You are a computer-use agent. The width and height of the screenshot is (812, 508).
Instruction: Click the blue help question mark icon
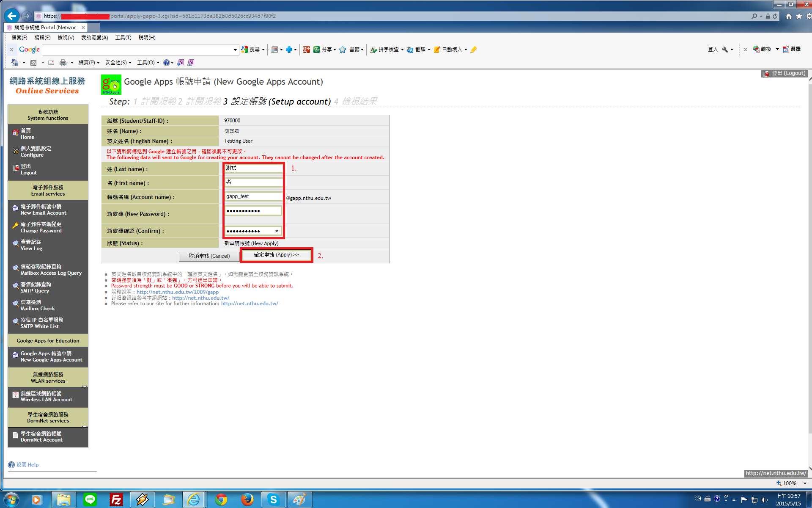(167, 63)
